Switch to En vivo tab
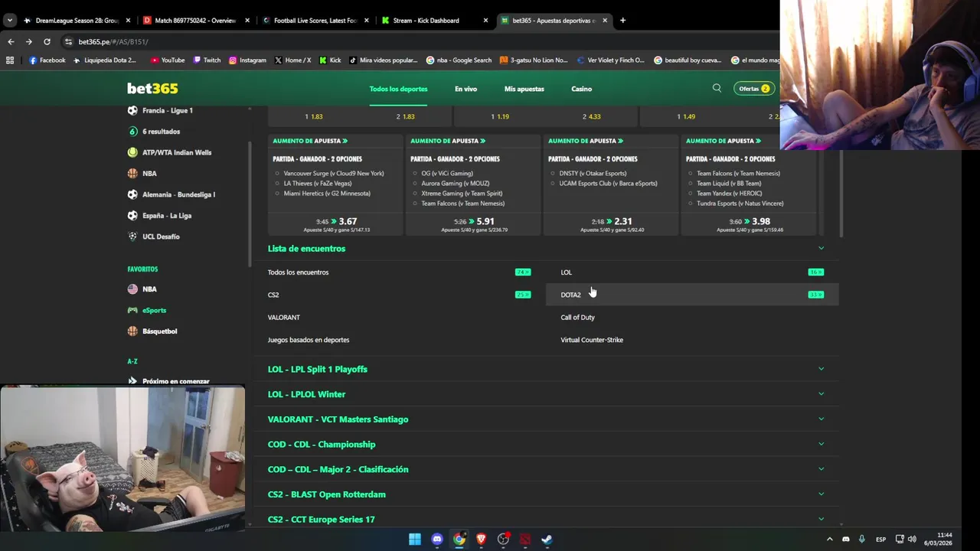 pyautogui.click(x=465, y=89)
